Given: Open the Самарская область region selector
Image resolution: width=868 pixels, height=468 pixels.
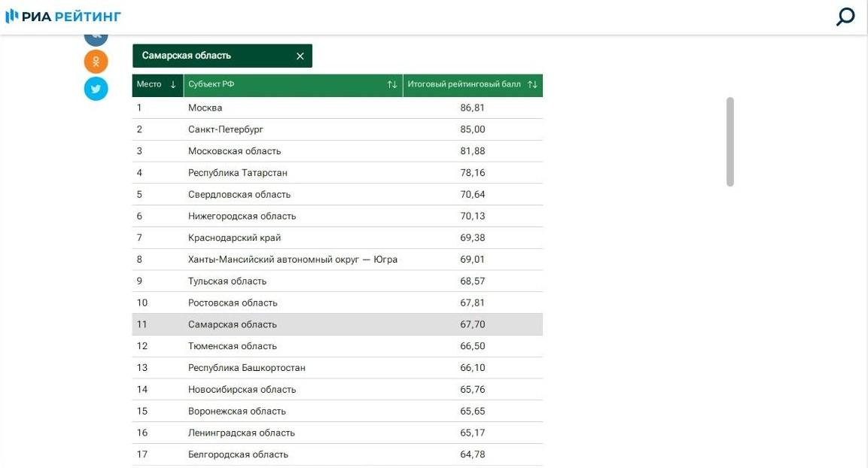Looking at the screenshot, I should (211, 56).
